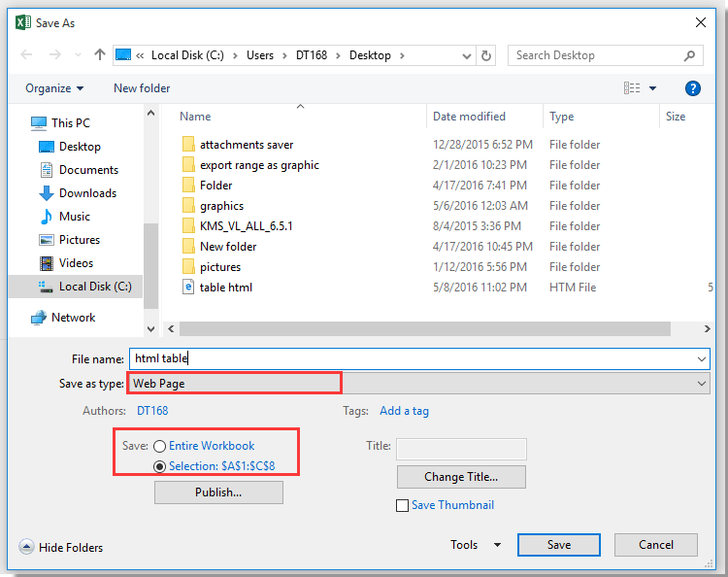The height and width of the screenshot is (577, 728).
Task: Select Downloads in the navigation pane
Action: 87,193
